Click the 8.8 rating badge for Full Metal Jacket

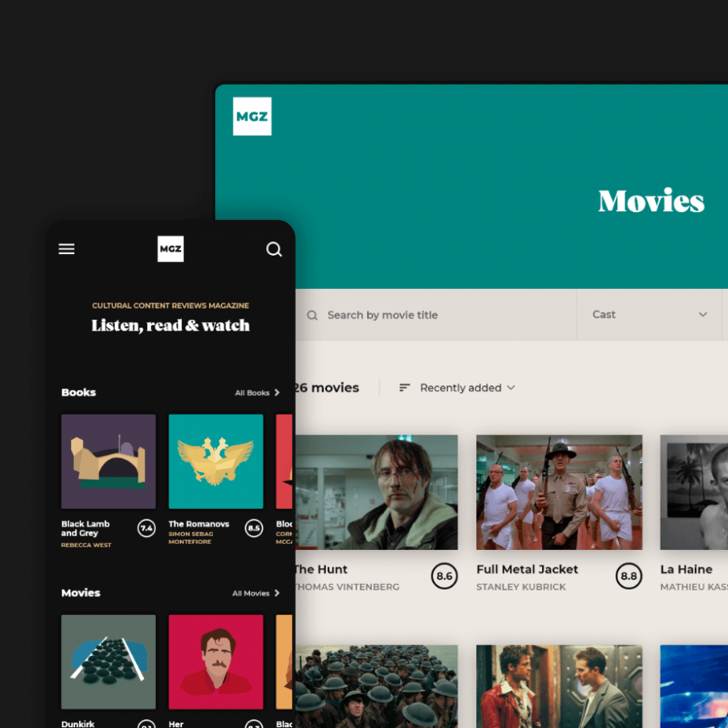pyautogui.click(x=628, y=576)
